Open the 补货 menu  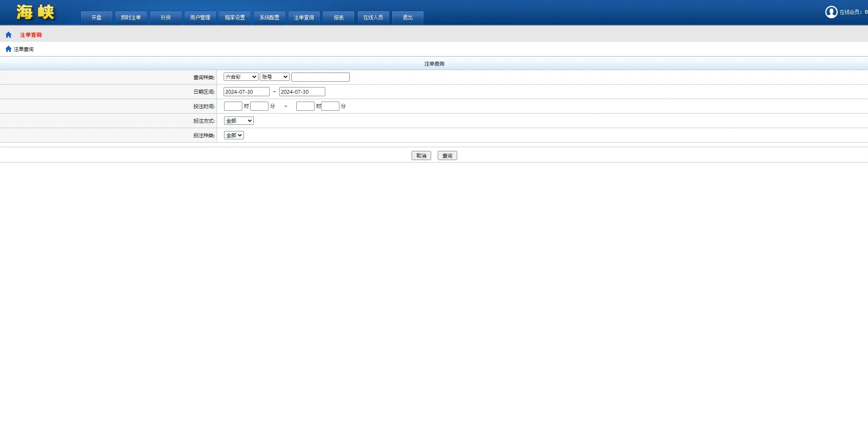point(165,17)
